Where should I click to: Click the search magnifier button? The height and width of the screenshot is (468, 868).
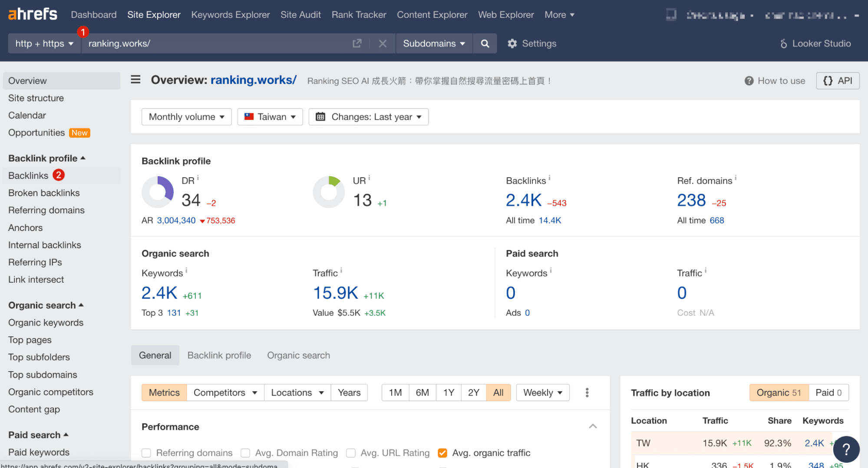tap(485, 43)
